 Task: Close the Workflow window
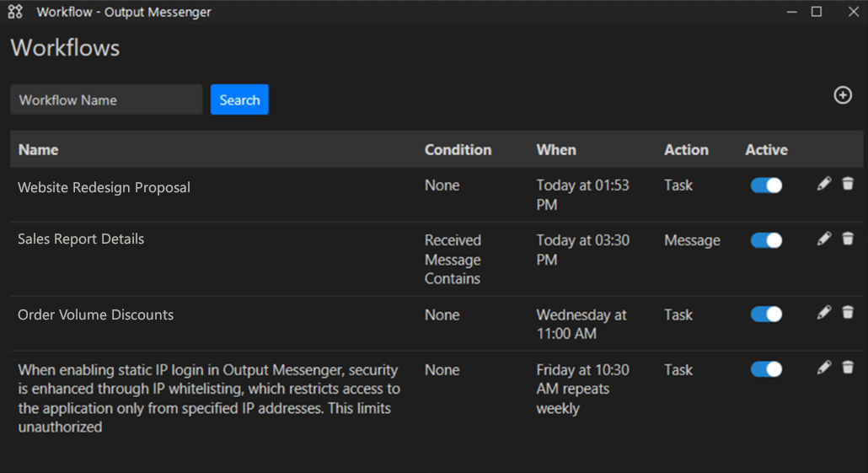point(853,12)
